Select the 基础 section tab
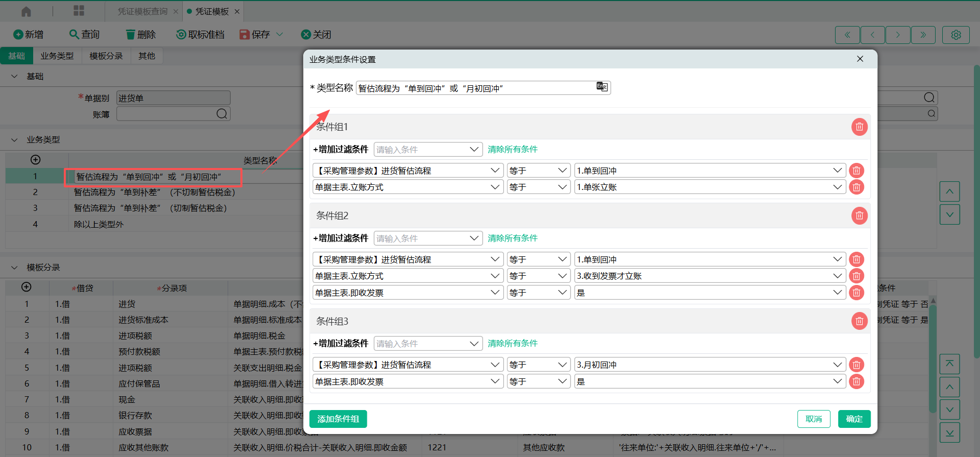The height and width of the screenshot is (457, 980). [16, 56]
